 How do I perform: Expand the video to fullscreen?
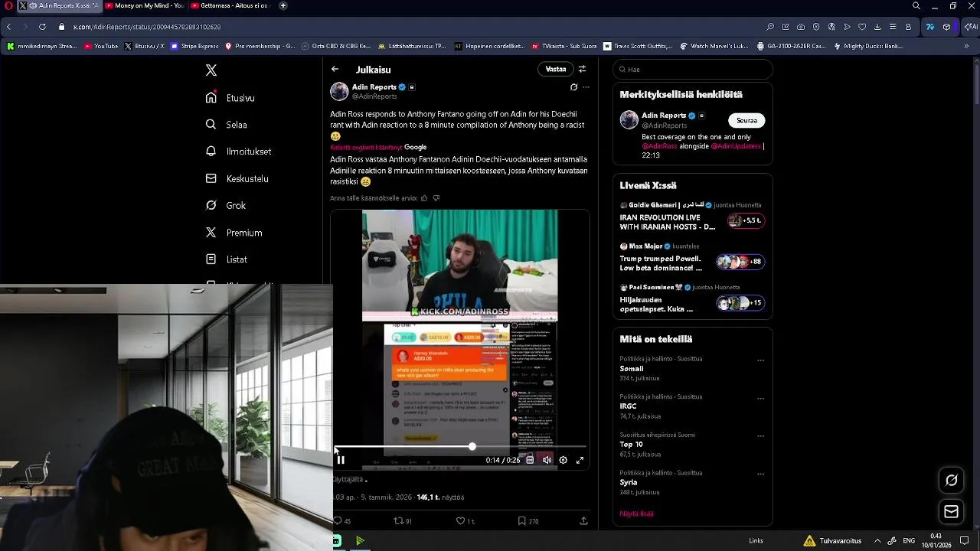tap(580, 460)
